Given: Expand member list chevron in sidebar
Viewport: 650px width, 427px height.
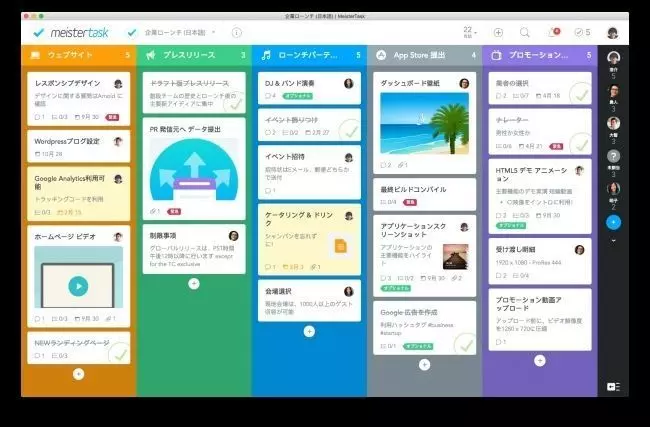Looking at the screenshot, I should click(x=613, y=240).
